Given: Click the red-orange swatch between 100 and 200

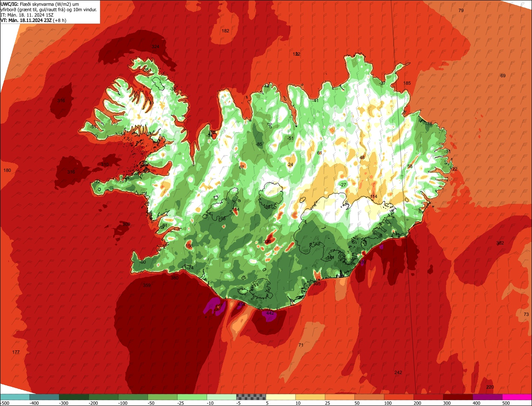Looking at the screenshot, I should click(x=399, y=397).
